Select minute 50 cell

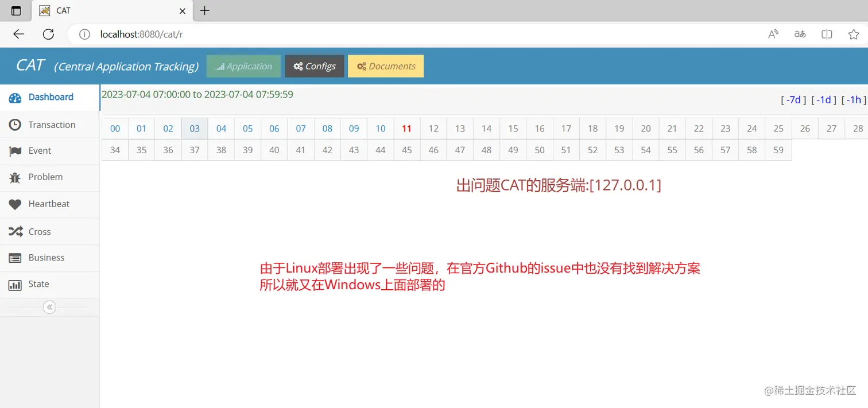pyautogui.click(x=540, y=150)
